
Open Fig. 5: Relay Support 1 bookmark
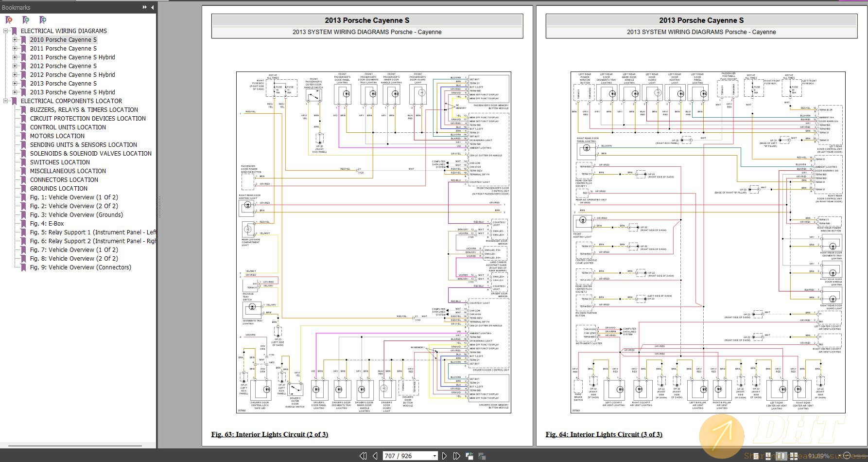pos(92,232)
